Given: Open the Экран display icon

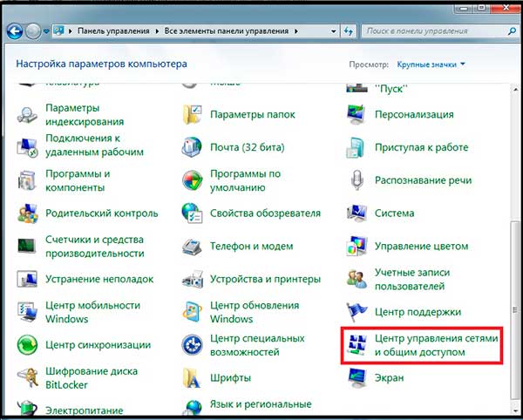Looking at the screenshot, I should 357,378.
